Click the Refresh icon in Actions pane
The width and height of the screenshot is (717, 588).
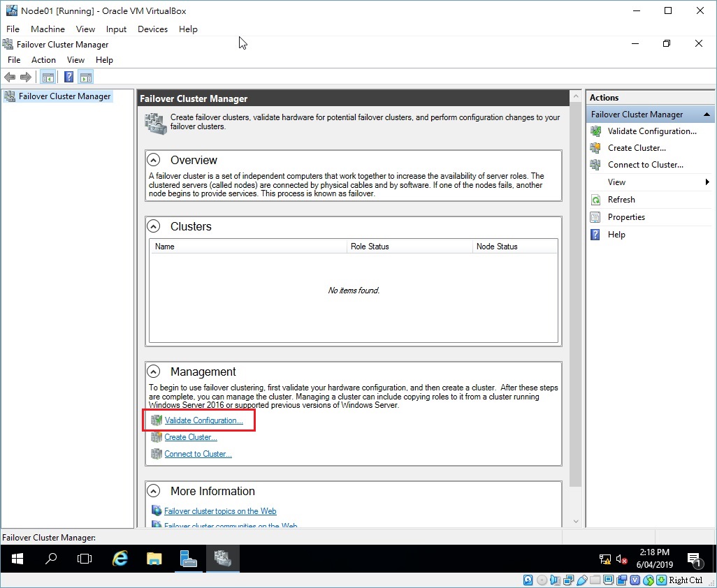[x=595, y=200]
